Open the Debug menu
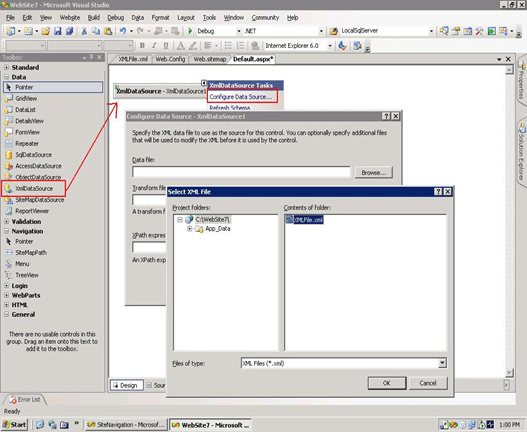The width and height of the screenshot is (527, 432). point(116,18)
